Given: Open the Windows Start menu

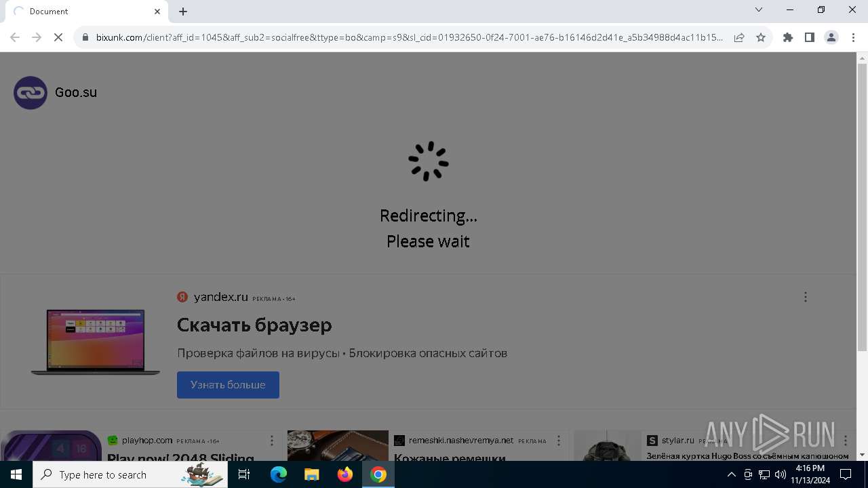Looking at the screenshot, I should (16, 474).
